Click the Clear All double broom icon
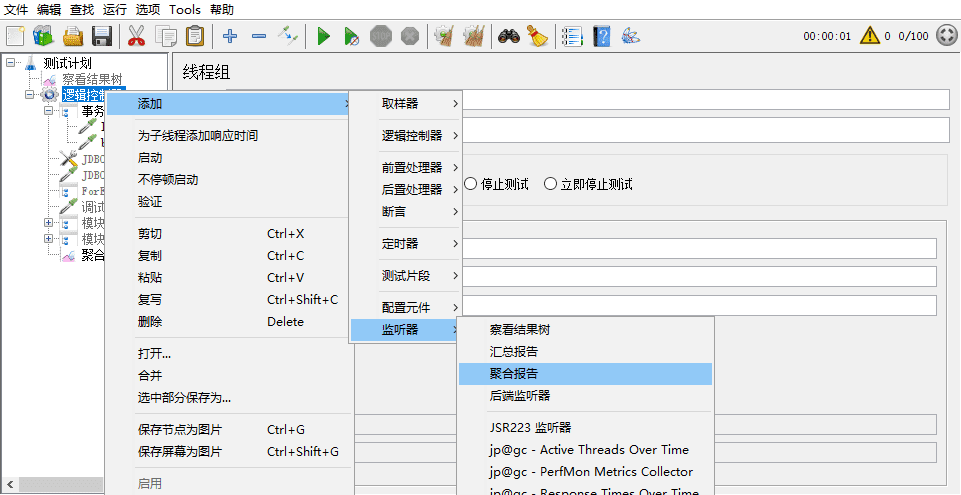Screen dimensions: 961x495 (x=474, y=36)
